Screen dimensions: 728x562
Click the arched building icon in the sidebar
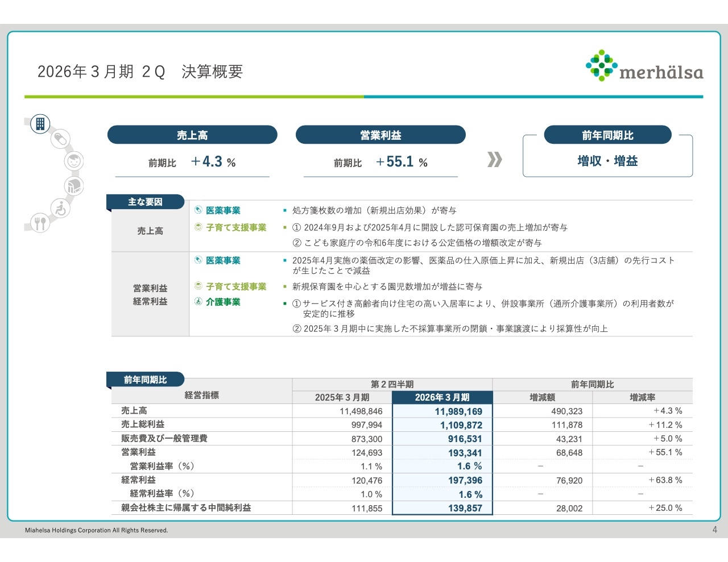pyautogui.click(x=73, y=186)
